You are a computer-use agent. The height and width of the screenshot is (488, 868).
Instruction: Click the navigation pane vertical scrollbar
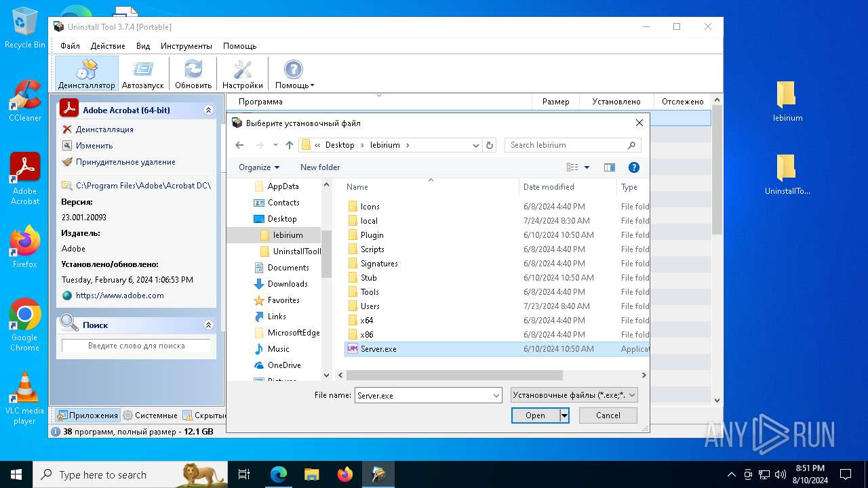click(326, 254)
